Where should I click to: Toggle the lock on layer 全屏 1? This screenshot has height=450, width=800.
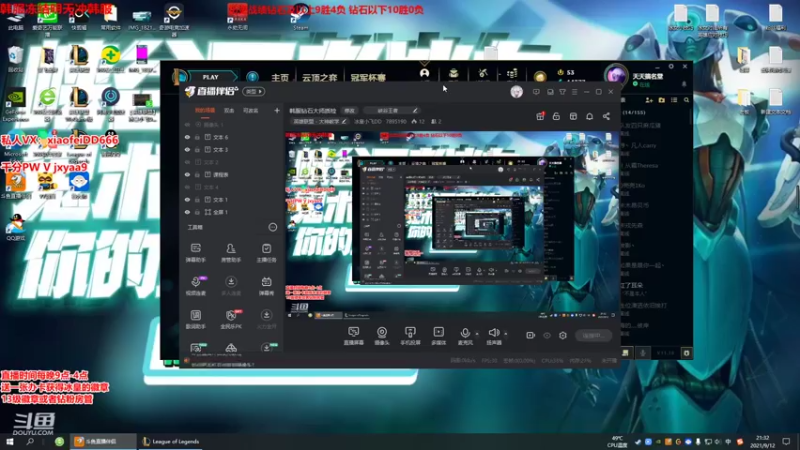coord(197,212)
